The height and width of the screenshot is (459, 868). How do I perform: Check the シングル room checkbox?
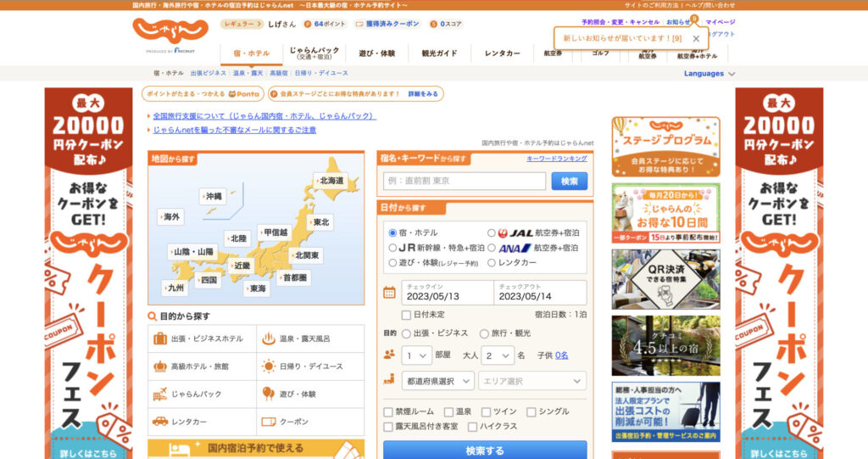pyautogui.click(x=531, y=411)
